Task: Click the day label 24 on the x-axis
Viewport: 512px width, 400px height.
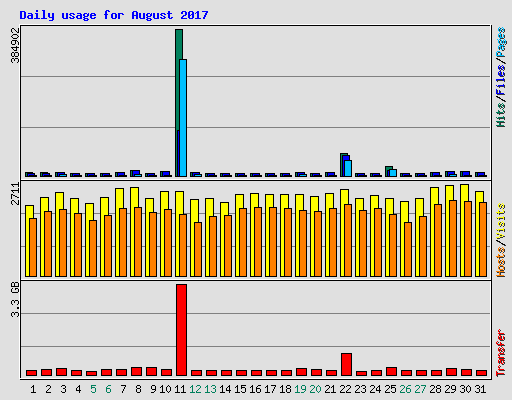Action: pyautogui.click(x=375, y=389)
